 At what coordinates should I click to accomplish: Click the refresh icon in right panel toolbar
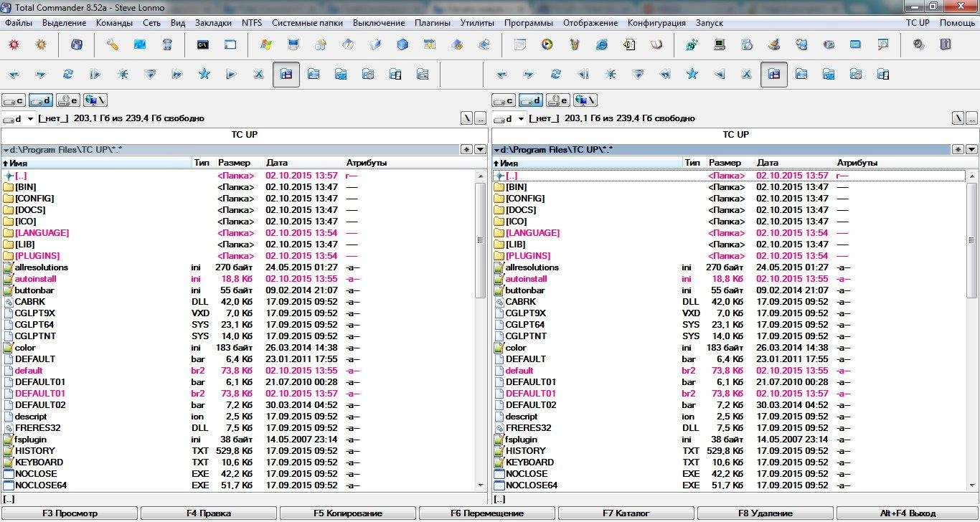(x=556, y=74)
